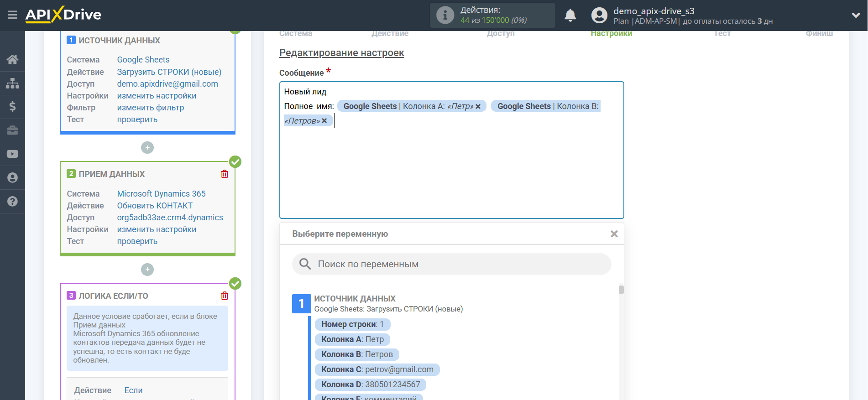Open briefcase icon in sidebar

click(x=12, y=130)
